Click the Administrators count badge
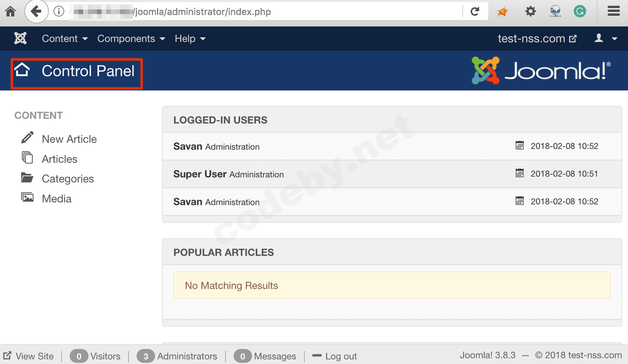This screenshot has width=628, height=364. pos(146,356)
